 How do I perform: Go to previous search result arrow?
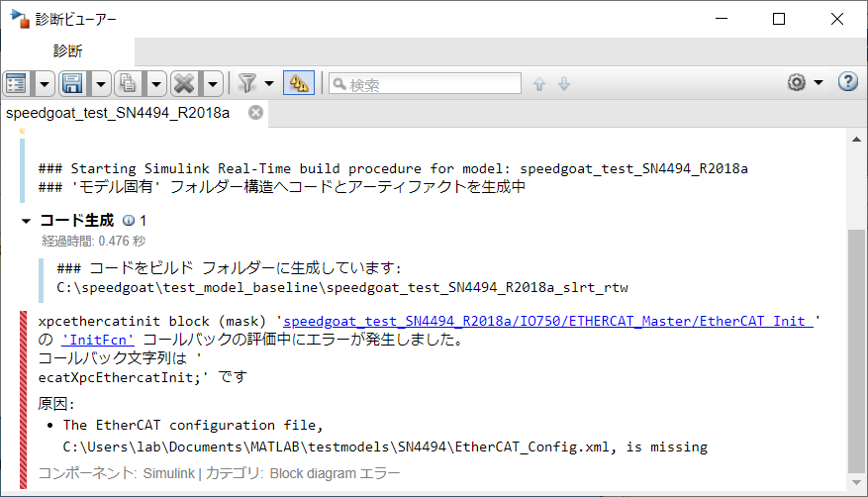(x=539, y=84)
